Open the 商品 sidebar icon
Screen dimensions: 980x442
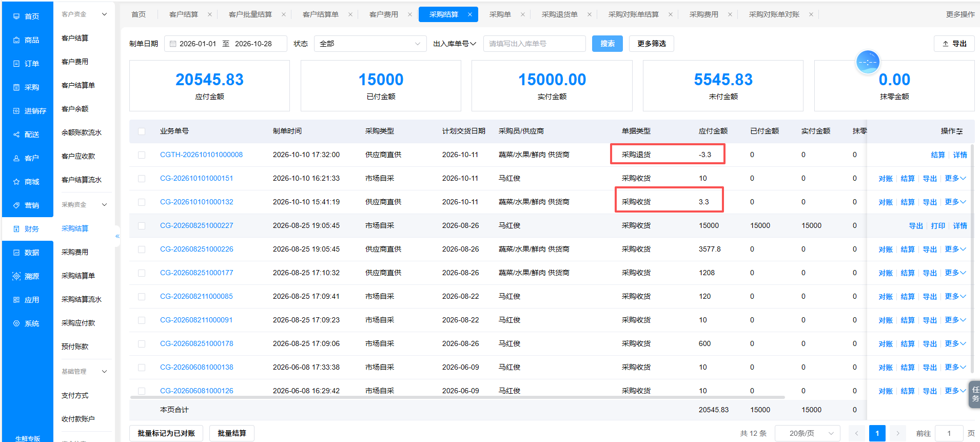click(x=16, y=40)
